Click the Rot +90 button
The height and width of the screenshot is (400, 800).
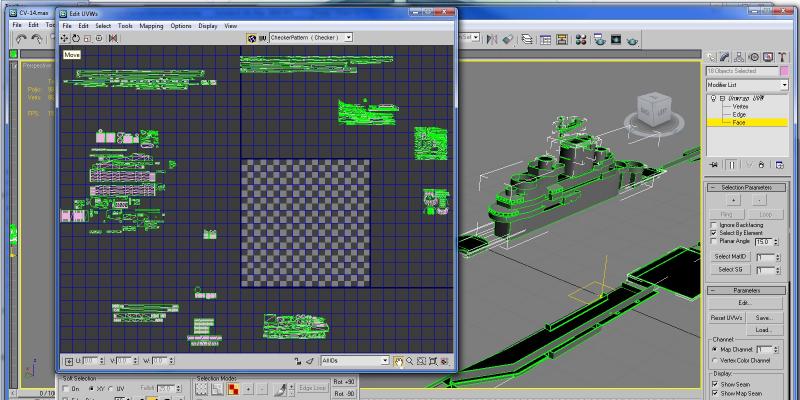(344, 382)
